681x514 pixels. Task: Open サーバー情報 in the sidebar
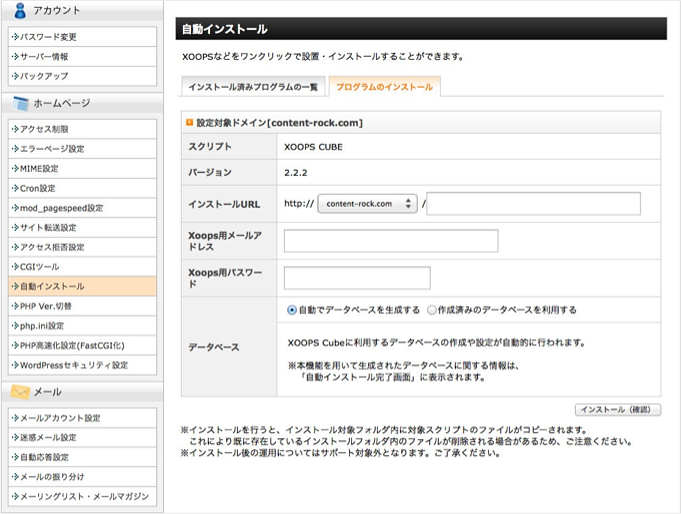point(83,56)
